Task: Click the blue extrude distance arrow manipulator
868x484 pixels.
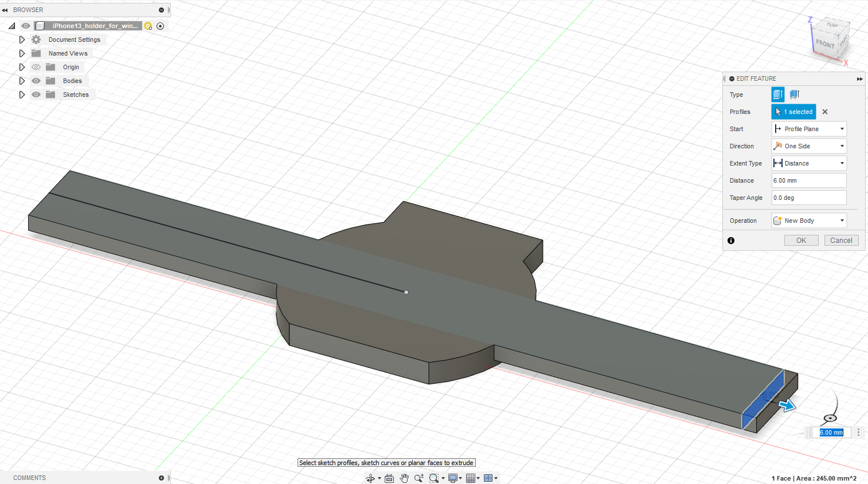Action: pyautogui.click(x=787, y=405)
